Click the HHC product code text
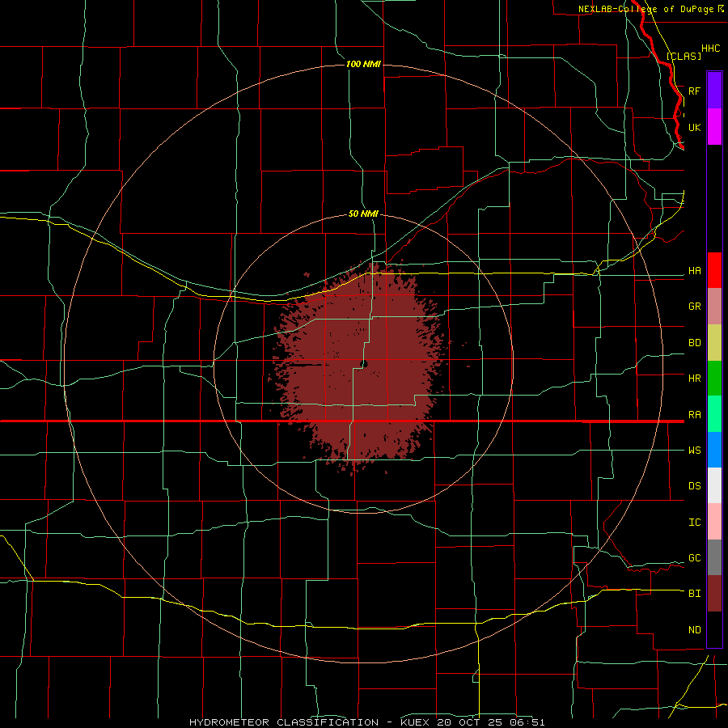 coord(710,49)
